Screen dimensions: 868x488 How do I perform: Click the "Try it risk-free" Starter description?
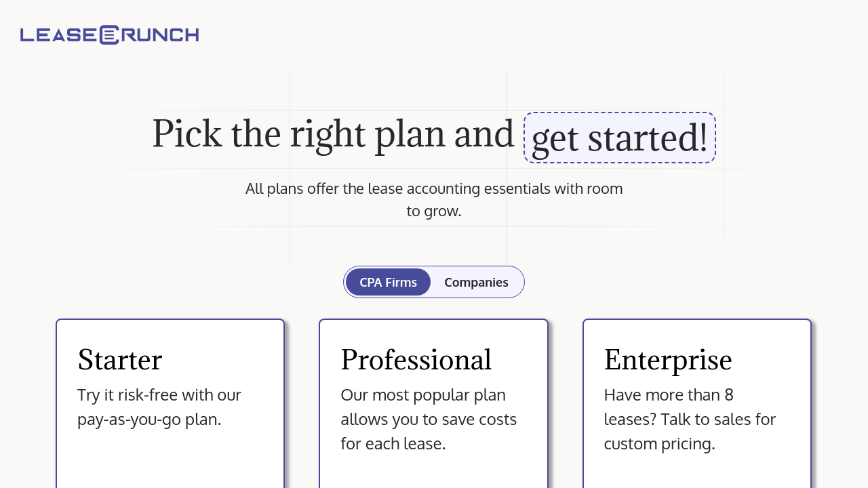[x=159, y=394]
